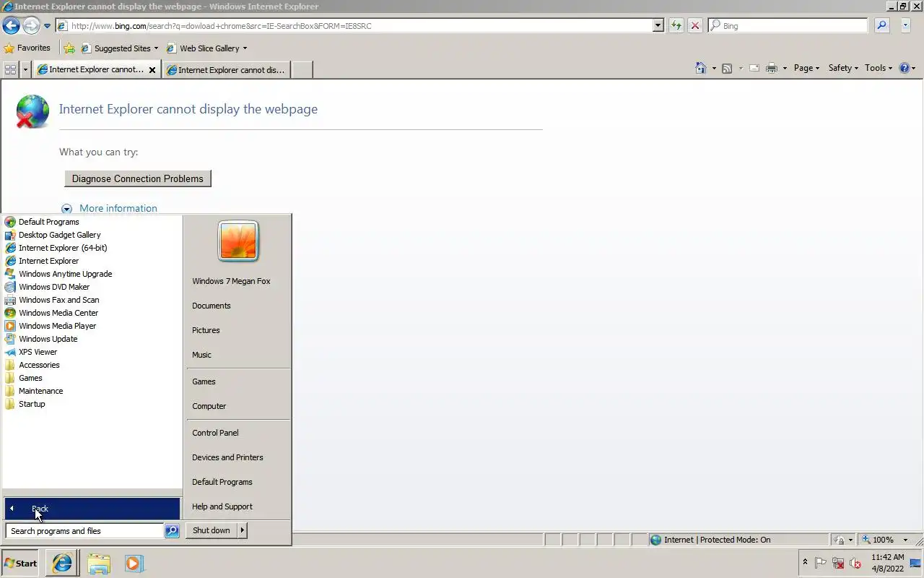Click the Bing search magnifier button
This screenshot has width=924, height=578.
(881, 25)
